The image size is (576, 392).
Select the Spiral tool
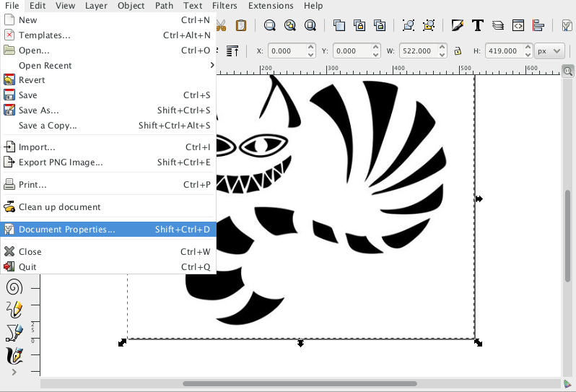[14, 287]
